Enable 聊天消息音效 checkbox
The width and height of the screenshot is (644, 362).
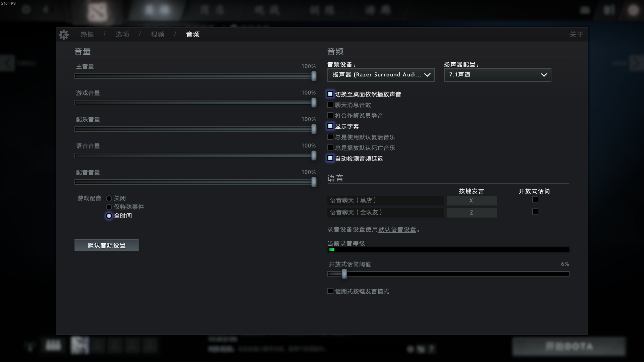coord(330,105)
